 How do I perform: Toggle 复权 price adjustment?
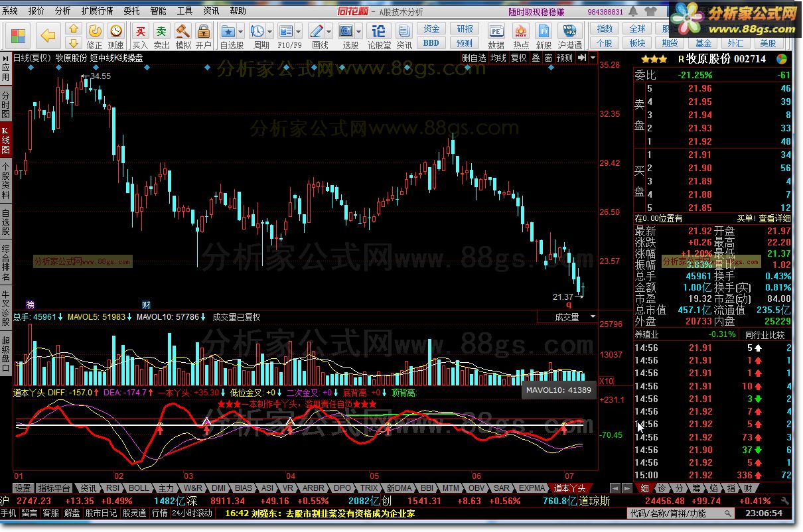click(518, 58)
